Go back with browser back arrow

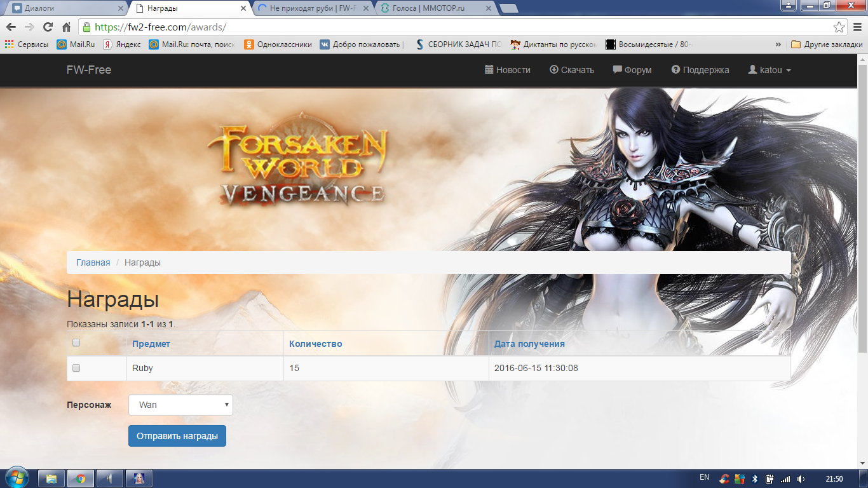point(11,27)
